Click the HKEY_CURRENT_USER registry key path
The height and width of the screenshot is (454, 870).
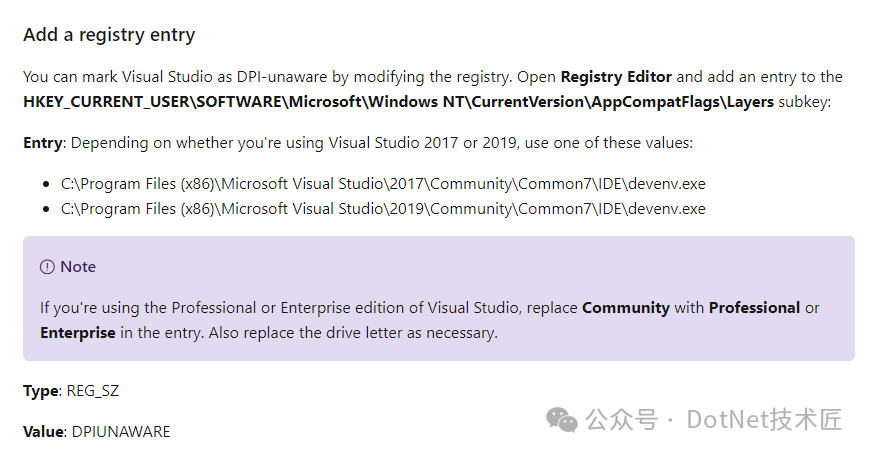tap(398, 102)
